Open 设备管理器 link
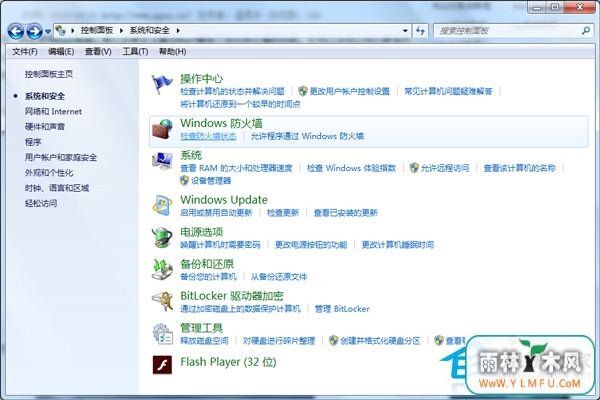Screen dimensions: 600x400 [x=211, y=180]
